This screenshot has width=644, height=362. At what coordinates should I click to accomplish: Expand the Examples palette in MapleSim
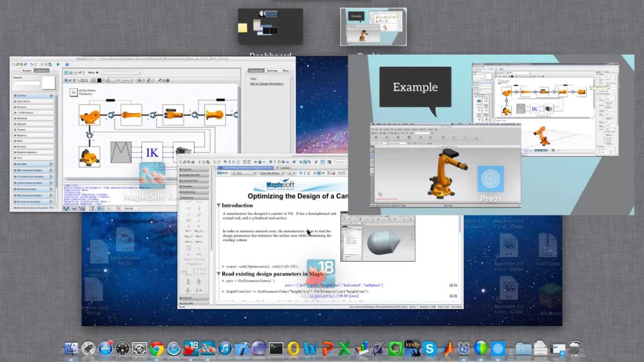[x=33, y=163]
